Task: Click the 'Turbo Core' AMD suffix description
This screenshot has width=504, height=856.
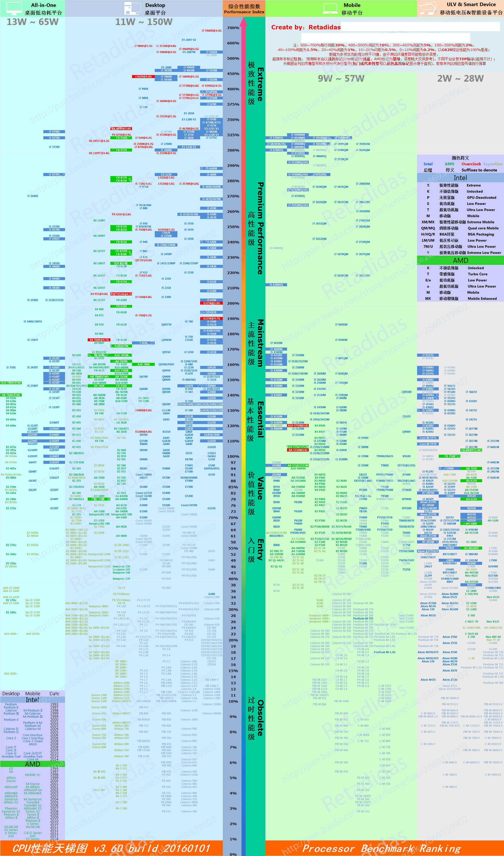Action: click(477, 274)
